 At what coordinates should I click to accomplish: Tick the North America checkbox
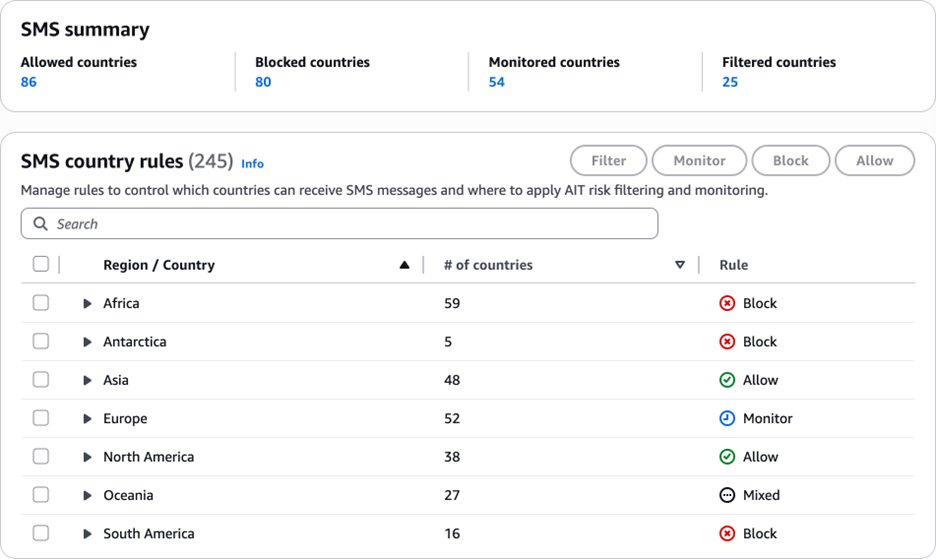pyautogui.click(x=41, y=456)
